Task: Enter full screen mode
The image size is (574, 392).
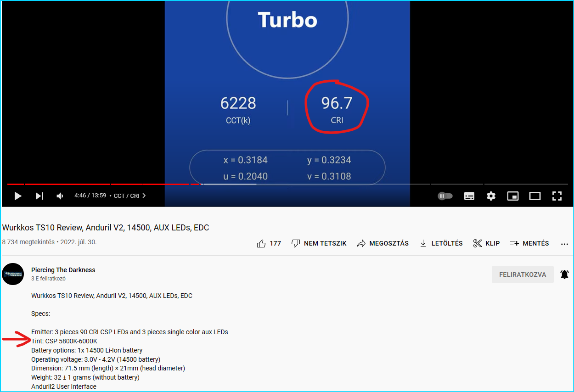Action: point(557,196)
